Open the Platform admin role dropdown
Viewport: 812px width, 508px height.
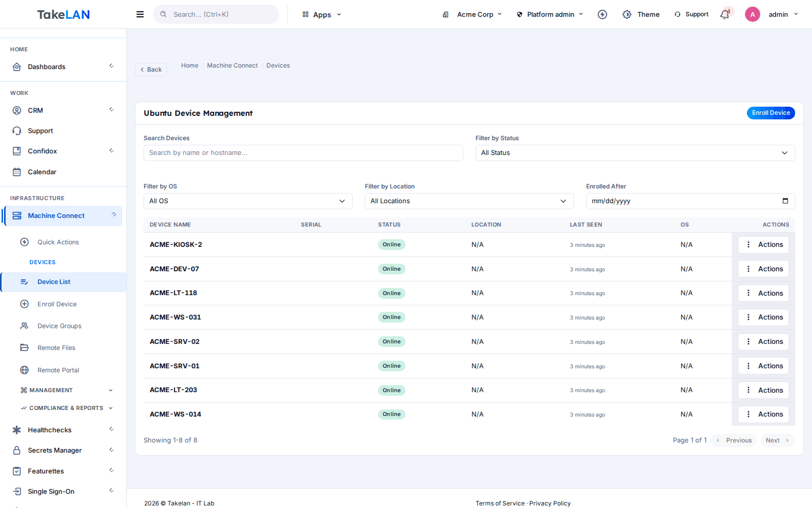click(550, 14)
